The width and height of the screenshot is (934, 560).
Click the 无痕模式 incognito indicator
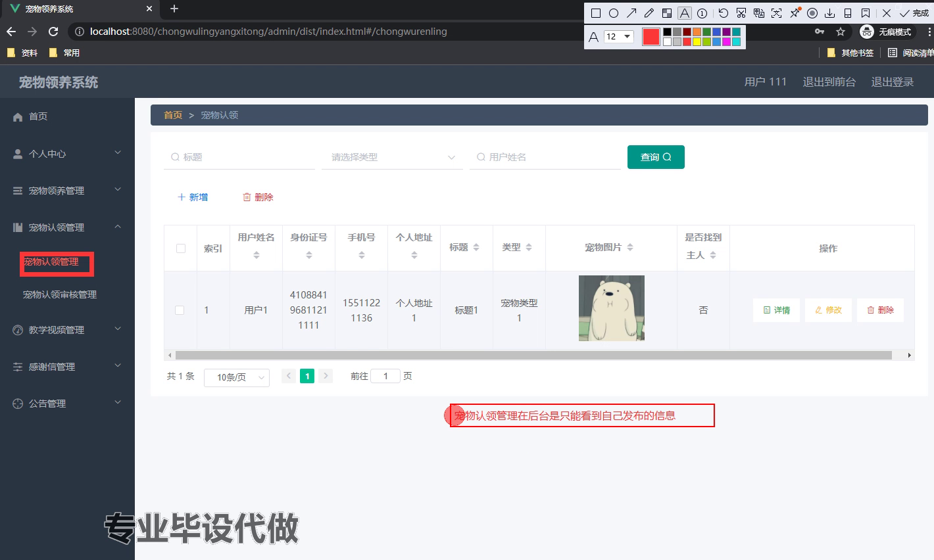coord(887,32)
